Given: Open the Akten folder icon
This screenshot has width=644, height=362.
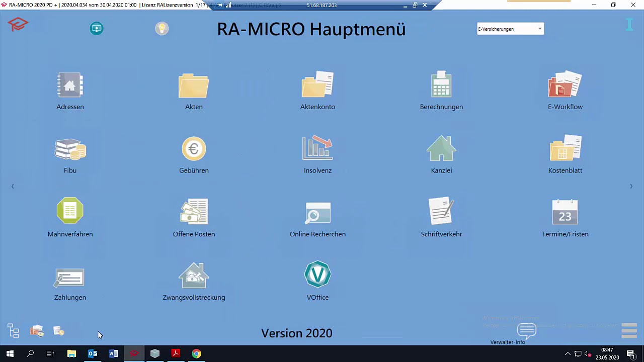Looking at the screenshot, I should coord(194,85).
